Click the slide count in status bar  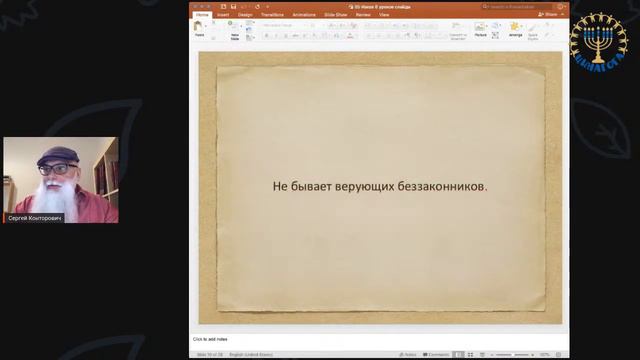[x=210, y=355]
